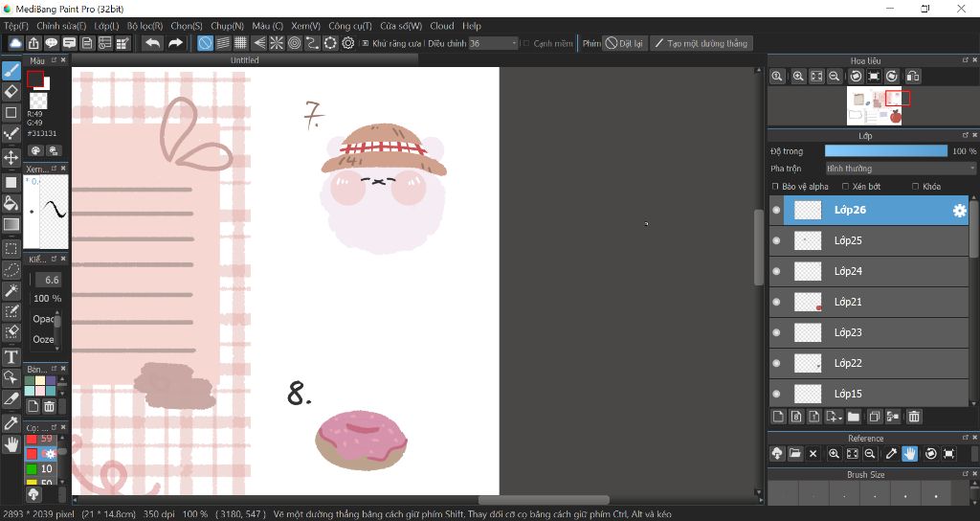Hide the Lớp24 layer

point(777,271)
